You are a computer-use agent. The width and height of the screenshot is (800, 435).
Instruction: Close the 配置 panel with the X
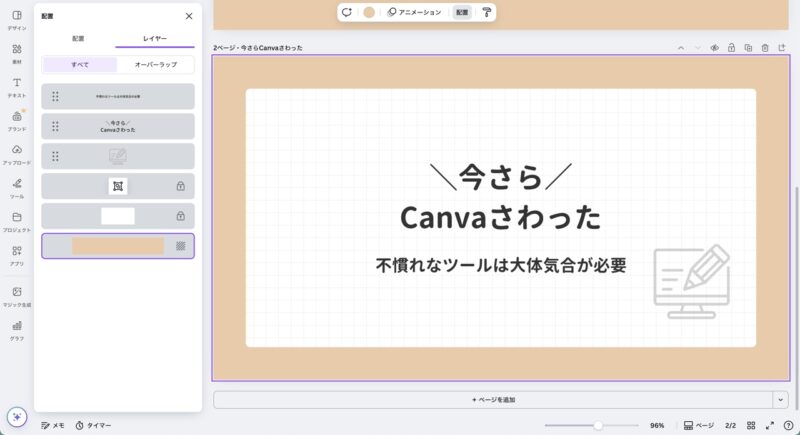click(189, 16)
